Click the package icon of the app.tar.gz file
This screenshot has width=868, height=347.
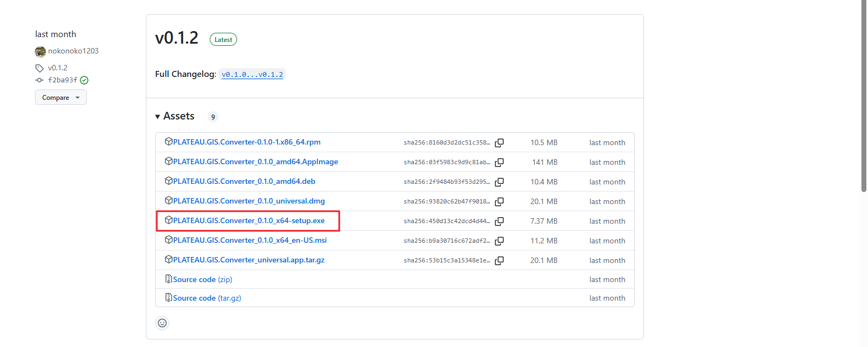pyautogui.click(x=169, y=260)
